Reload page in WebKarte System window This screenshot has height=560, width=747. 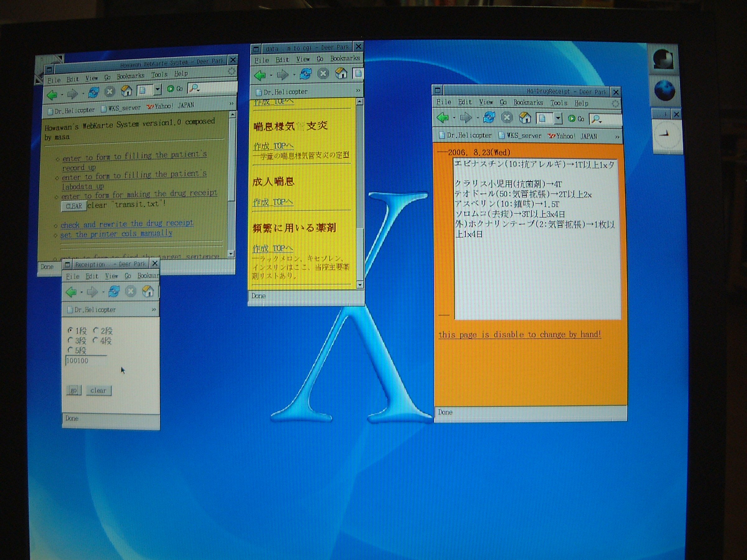pyautogui.click(x=93, y=92)
